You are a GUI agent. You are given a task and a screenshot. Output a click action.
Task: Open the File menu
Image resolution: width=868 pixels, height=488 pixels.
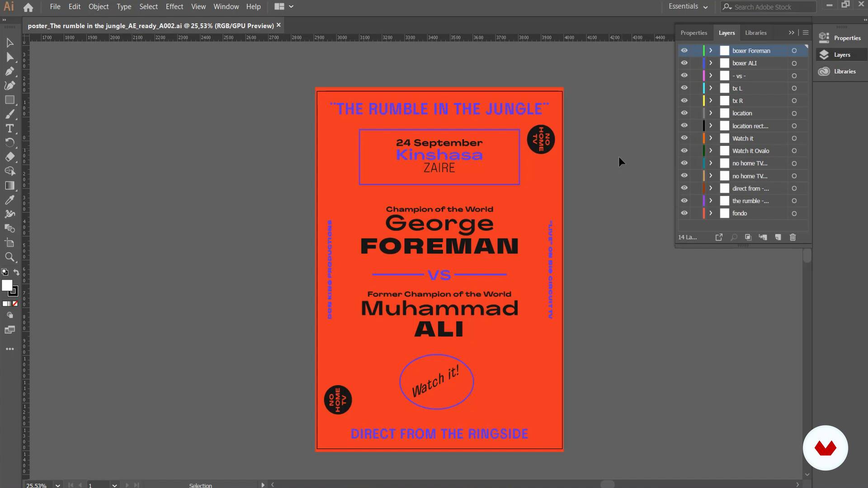55,7
